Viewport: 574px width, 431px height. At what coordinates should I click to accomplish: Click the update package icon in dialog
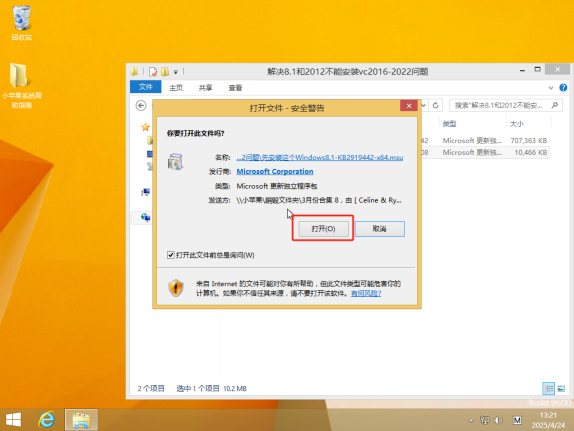point(175,161)
